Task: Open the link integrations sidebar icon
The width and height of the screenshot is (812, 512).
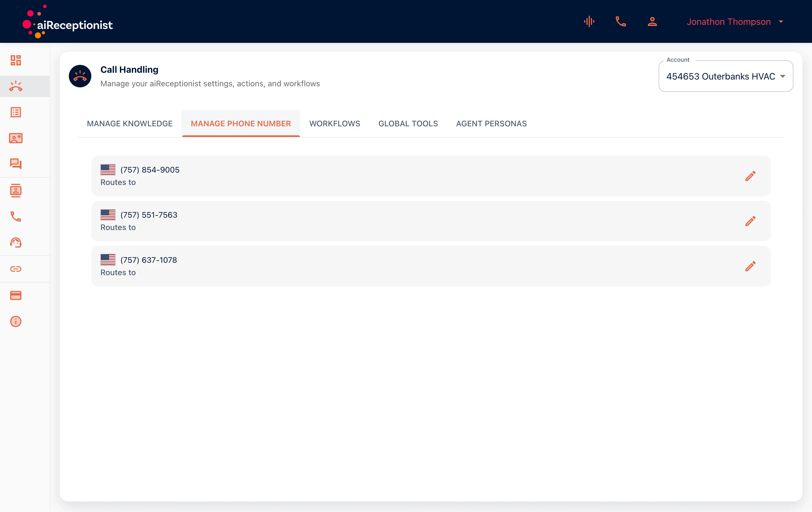Action: pyautogui.click(x=16, y=269)
